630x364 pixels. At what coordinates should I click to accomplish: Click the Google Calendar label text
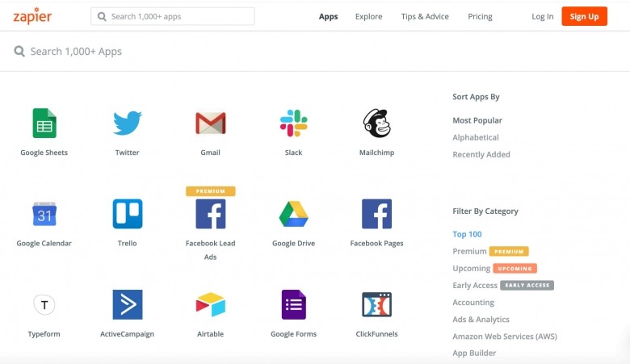(x=44, y=243)
